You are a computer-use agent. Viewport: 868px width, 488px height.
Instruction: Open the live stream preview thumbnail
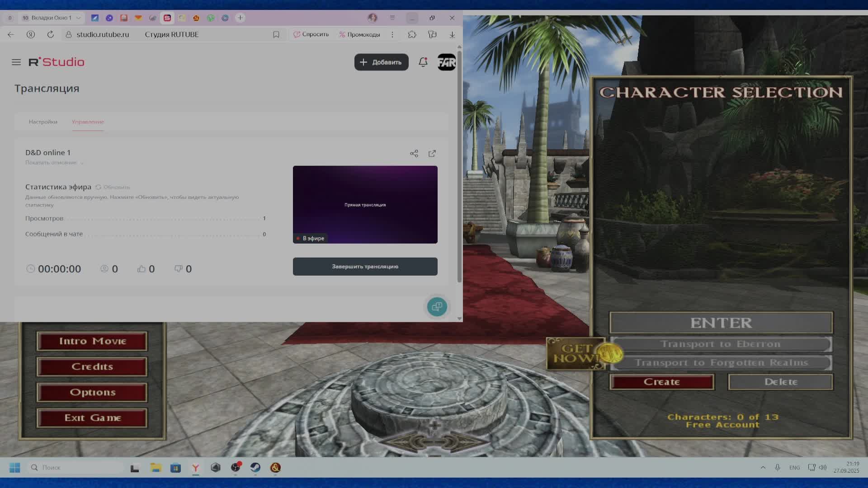click(x=365, y=204)
